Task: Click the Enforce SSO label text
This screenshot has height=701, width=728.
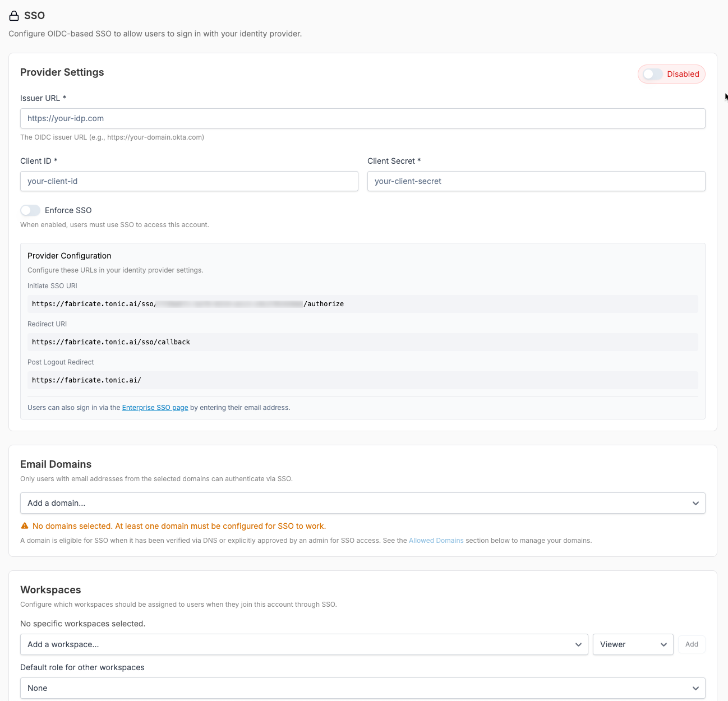Action: coord(68,210)
